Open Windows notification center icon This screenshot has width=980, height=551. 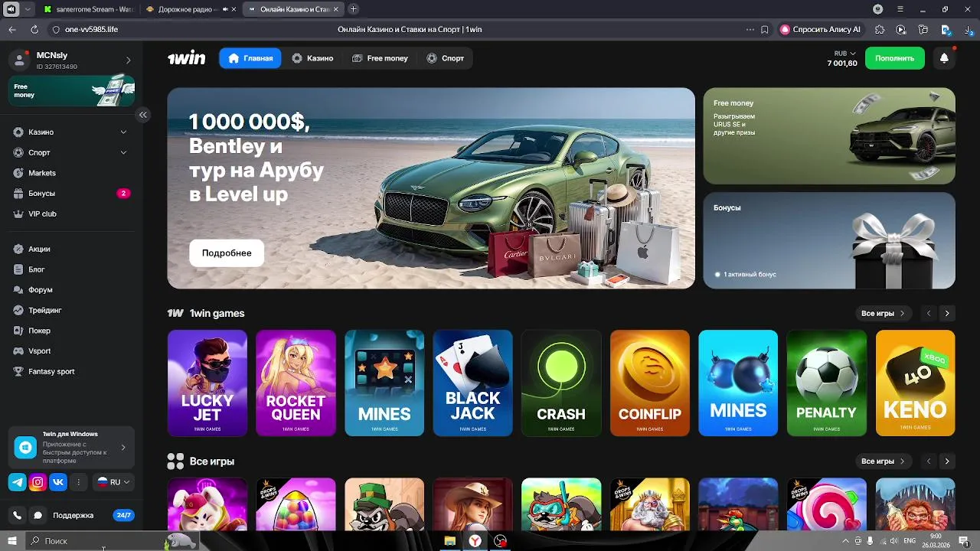tap(964, 541)
